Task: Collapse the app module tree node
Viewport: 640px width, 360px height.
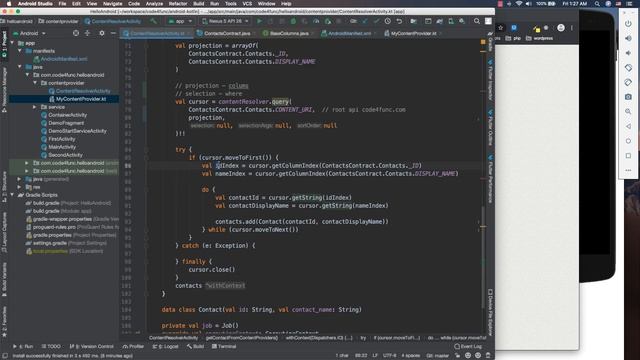Action: (12, 43)
